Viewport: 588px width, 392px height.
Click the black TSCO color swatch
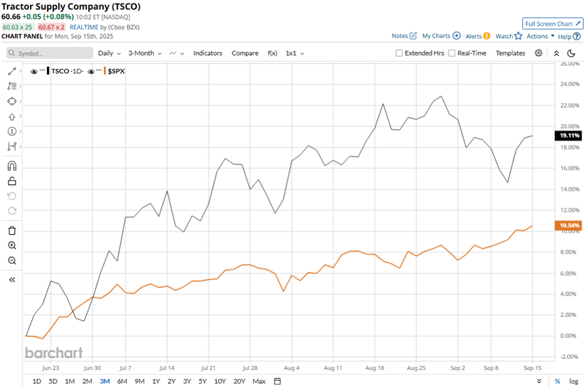tap(48, 71)
